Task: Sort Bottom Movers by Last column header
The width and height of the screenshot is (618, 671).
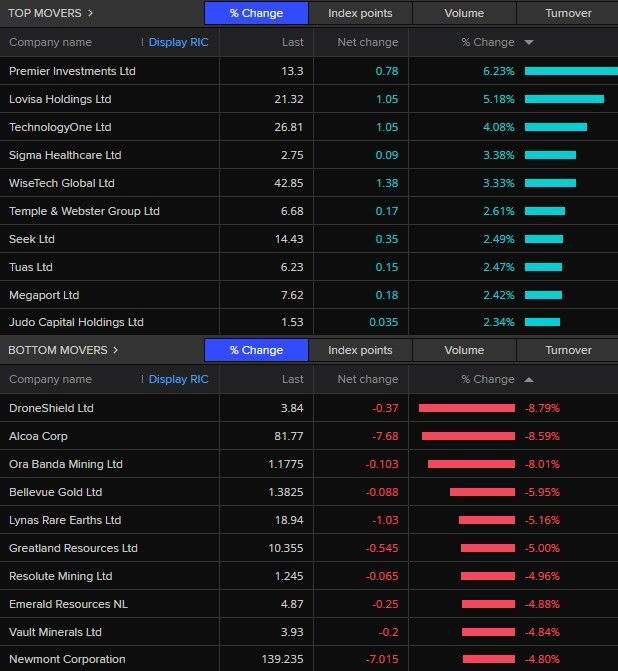Action: point(292,380)
